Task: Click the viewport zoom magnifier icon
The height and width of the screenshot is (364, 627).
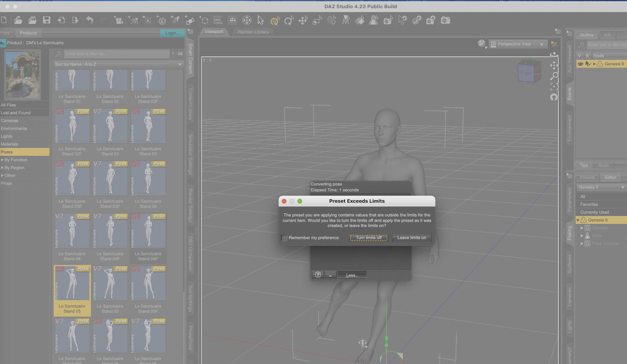Action: (554, 76)
